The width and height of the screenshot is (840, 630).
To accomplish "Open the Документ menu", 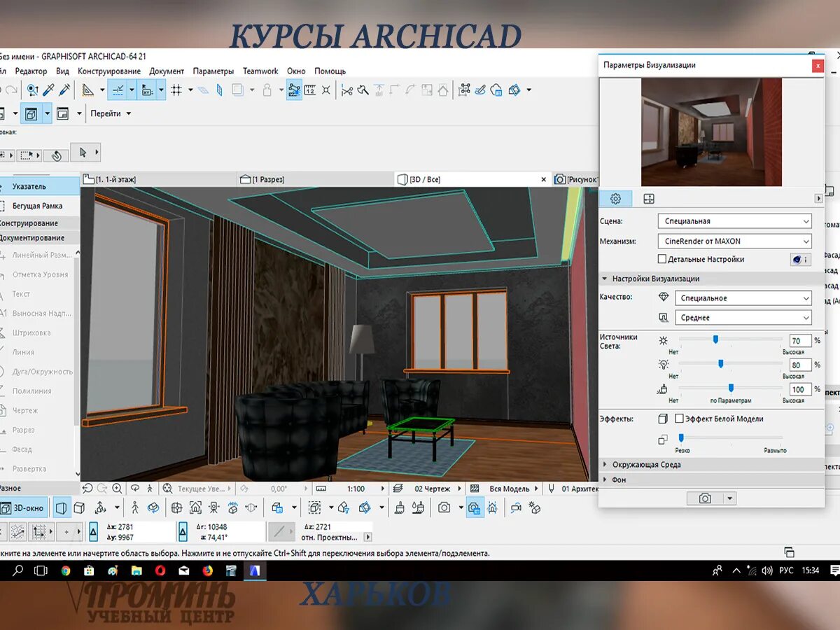I will [x=167, y=71].
